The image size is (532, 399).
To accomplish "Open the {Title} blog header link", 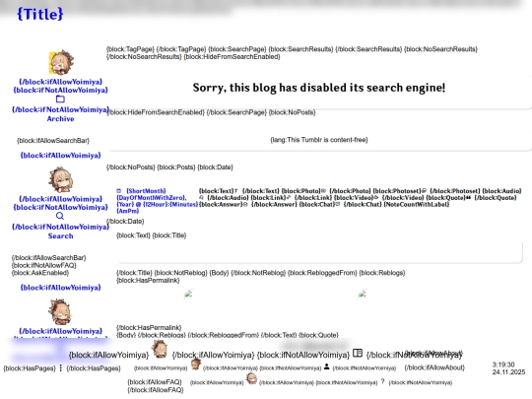I will pyautogui.click(x=40, y=14).
